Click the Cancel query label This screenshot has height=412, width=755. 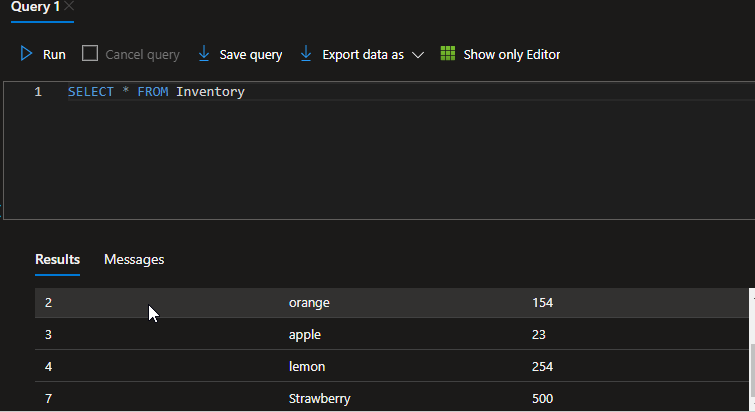143,55
